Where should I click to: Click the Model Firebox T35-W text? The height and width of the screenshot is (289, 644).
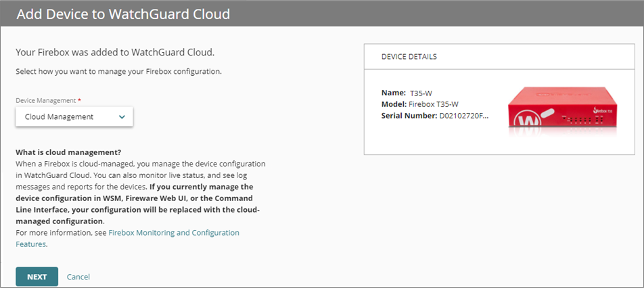coord(433,104)
